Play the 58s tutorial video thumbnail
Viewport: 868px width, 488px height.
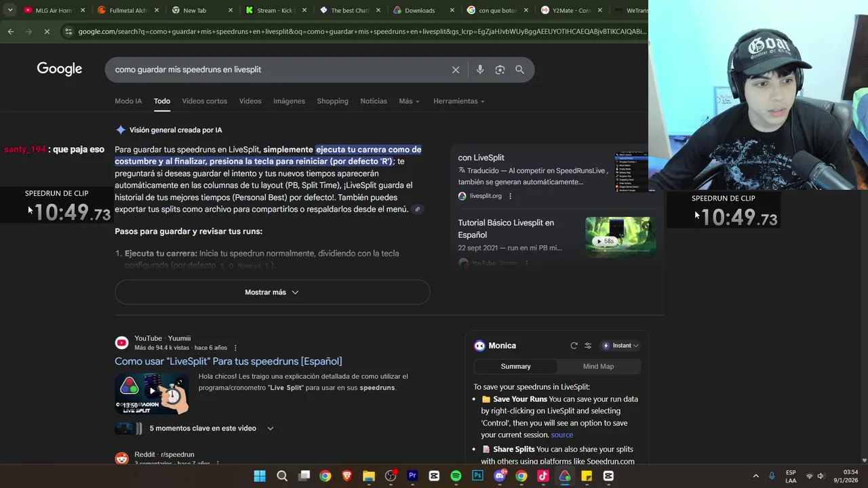point(620,237)
